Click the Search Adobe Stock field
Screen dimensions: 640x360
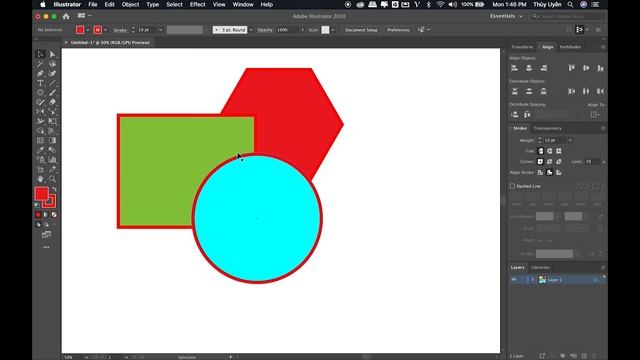click(568, 16)
